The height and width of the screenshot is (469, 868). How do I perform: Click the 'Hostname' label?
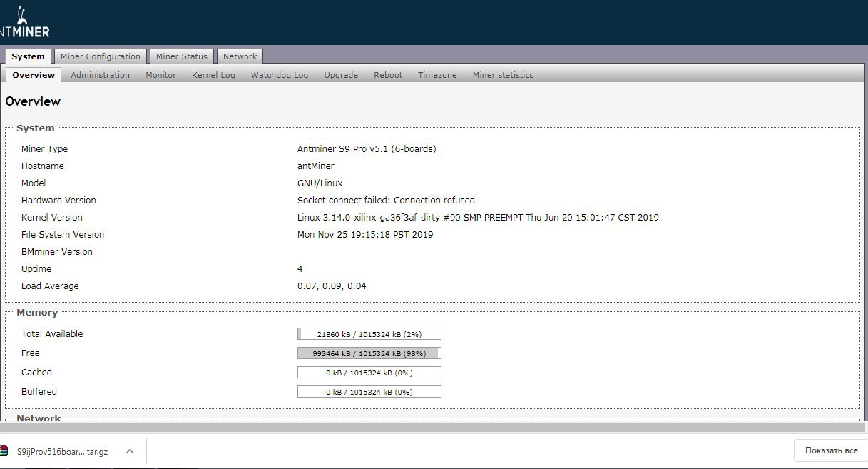[43, 166]
